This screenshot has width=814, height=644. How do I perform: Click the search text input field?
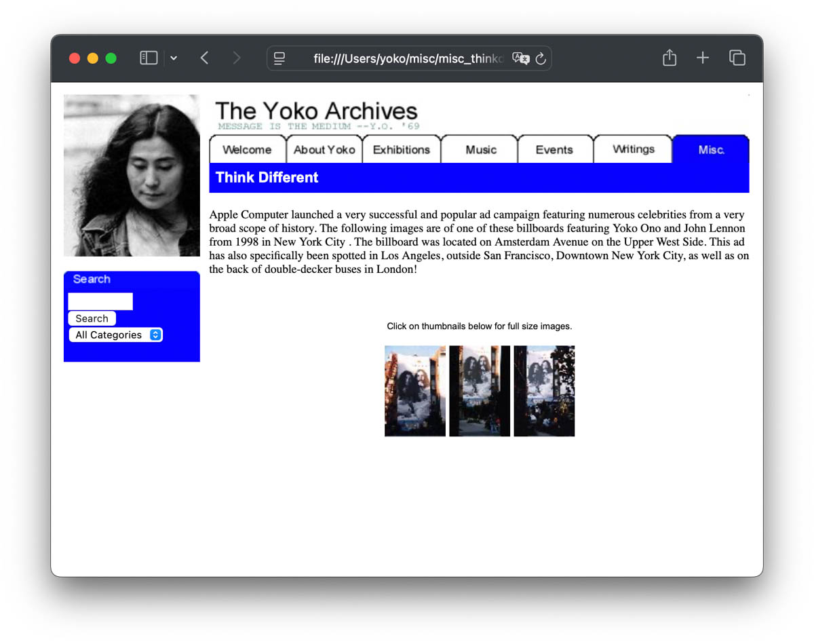point(100,301)
